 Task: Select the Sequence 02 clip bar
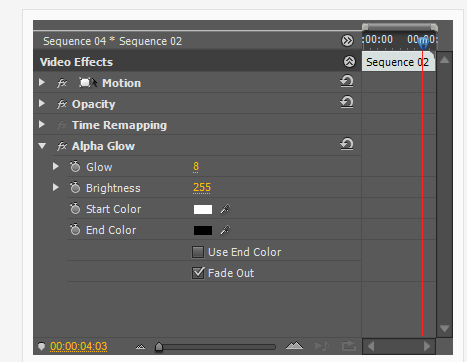coord(398,62)
